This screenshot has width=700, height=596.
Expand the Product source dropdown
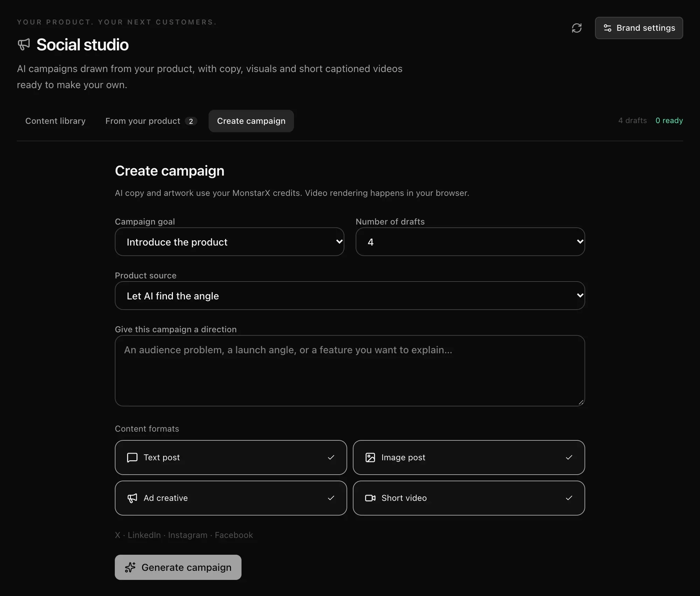(350, 296)
